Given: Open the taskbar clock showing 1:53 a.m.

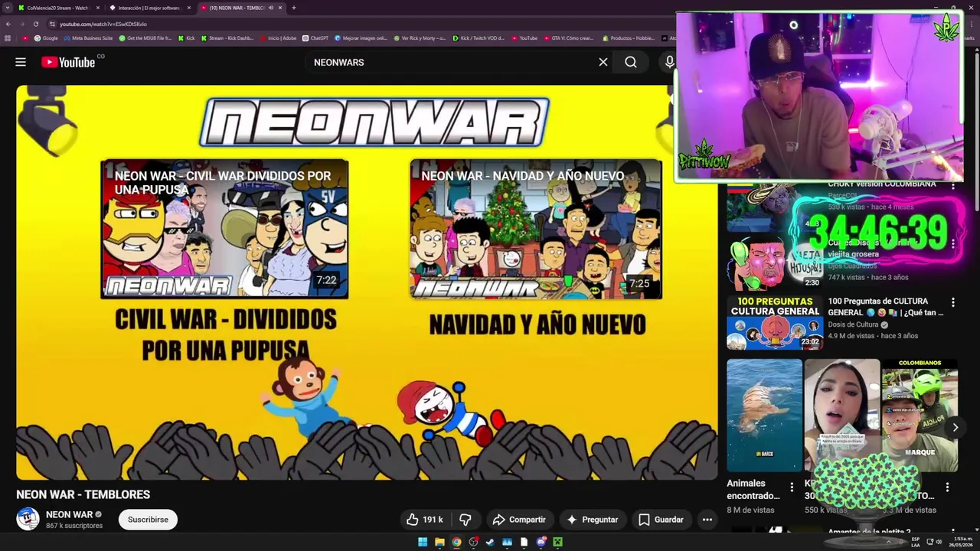Looking at the screenshot, I should tap(962, 542).
